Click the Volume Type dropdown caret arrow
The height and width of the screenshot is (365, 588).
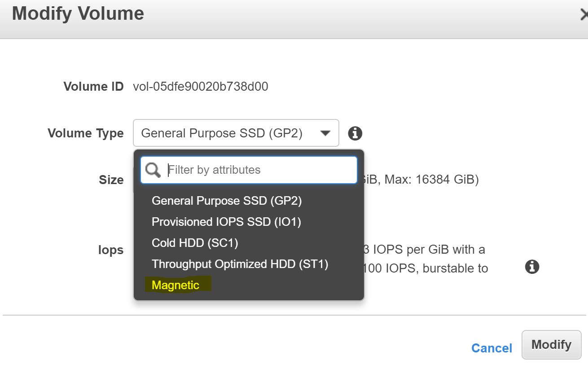coord(325,133)
